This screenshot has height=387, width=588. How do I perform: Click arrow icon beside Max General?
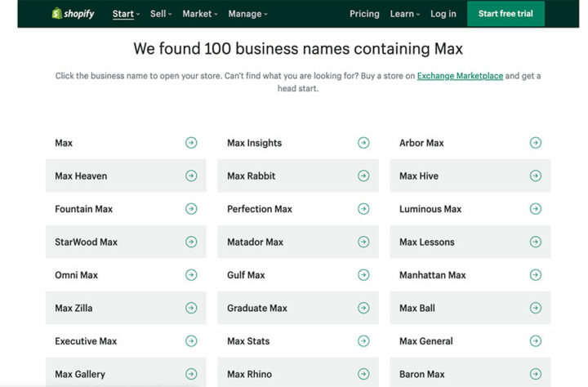point(536,341)
